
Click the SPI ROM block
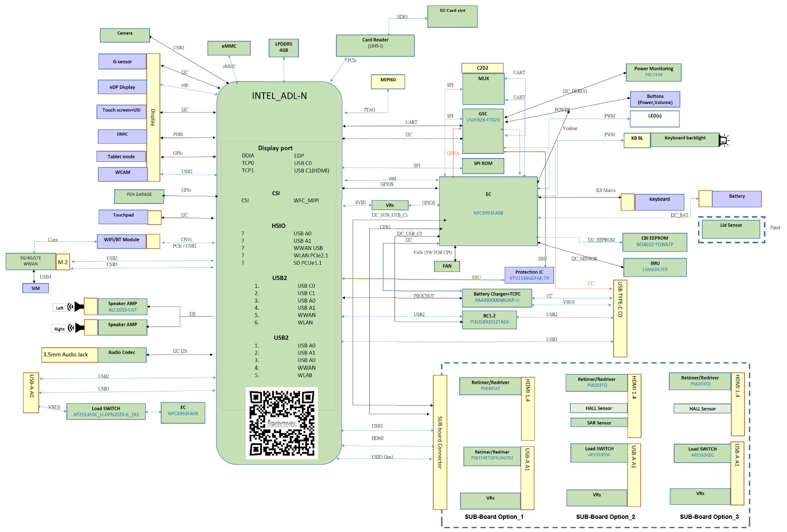483,166
